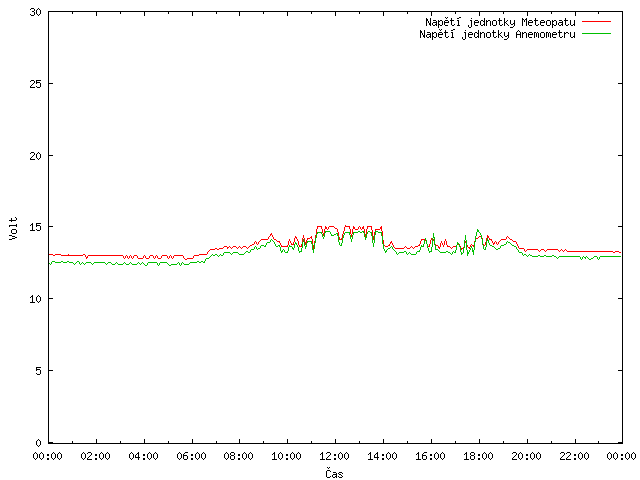Click the y-axis label '25'

(36, 84)
